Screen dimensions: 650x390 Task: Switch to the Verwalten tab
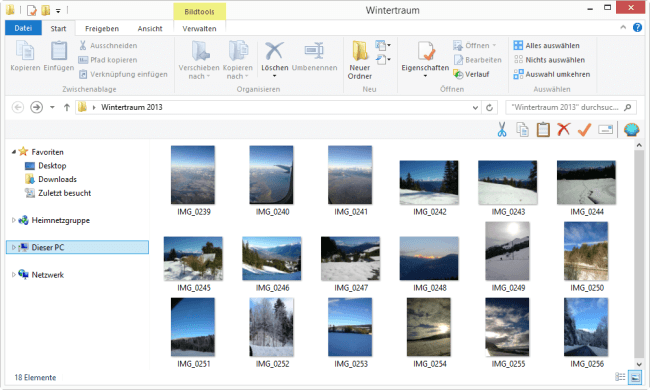tap(199, 28)
